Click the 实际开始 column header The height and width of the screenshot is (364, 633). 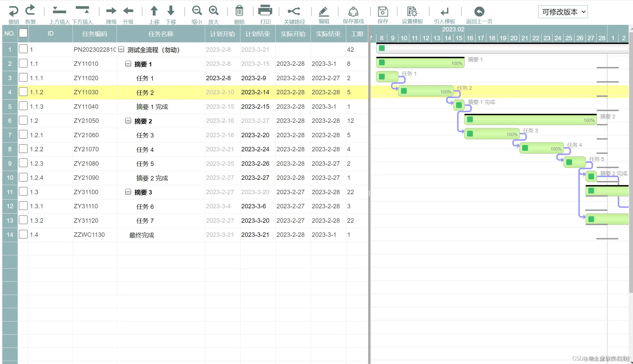pos(293,34)
